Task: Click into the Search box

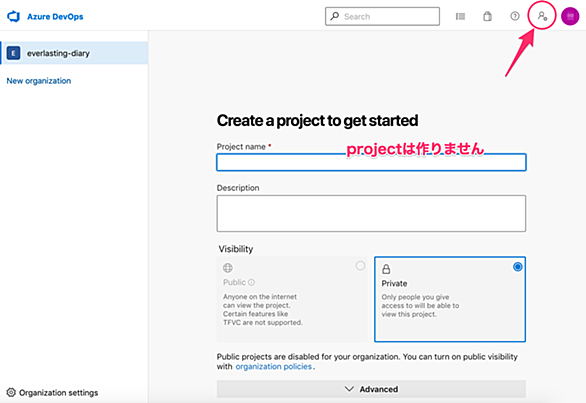Action: pos(382,16)
